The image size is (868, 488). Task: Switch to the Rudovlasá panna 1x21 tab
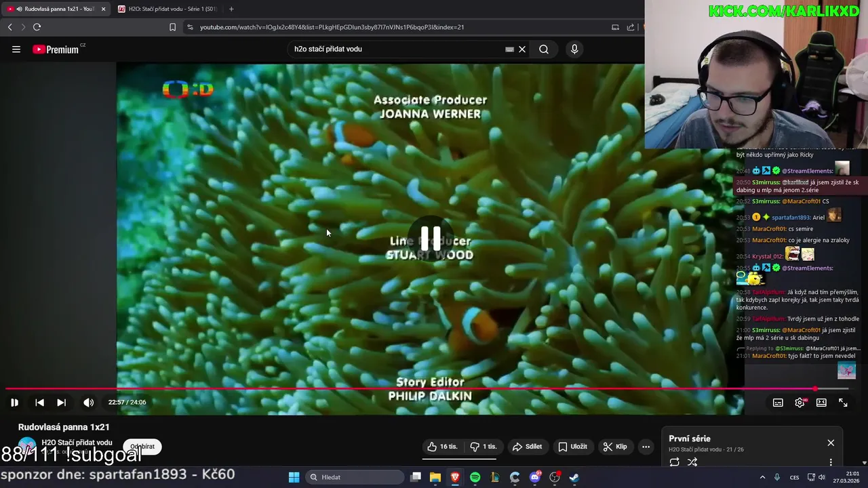click(x=56, y=9)
